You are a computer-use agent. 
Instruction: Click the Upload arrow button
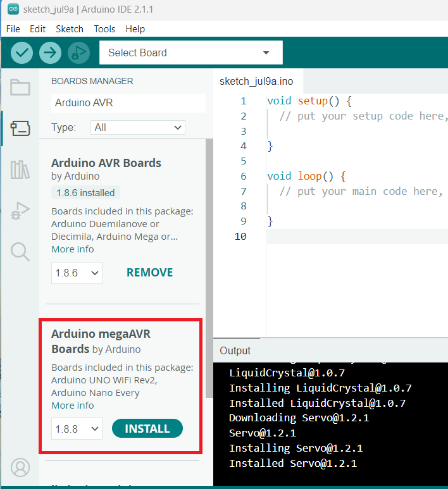click(x=50, y=53)
